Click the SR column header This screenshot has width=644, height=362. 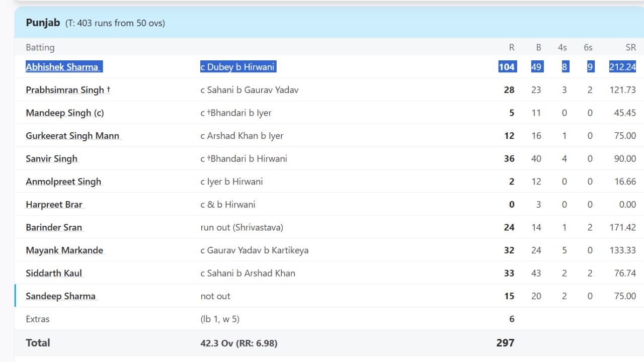(x=630, y=47)
